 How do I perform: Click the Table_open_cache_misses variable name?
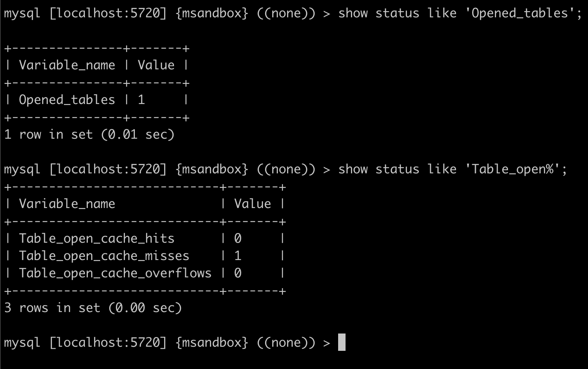tap(104, 256)
